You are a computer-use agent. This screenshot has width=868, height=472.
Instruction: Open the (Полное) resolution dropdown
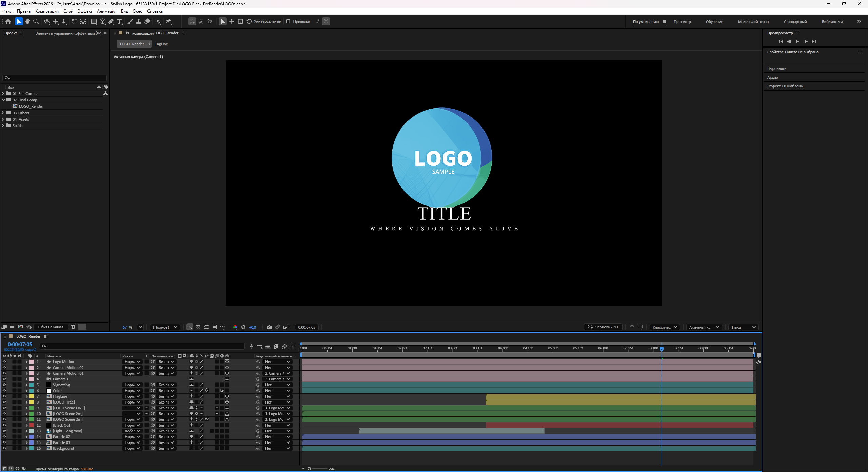pos(165,327)
